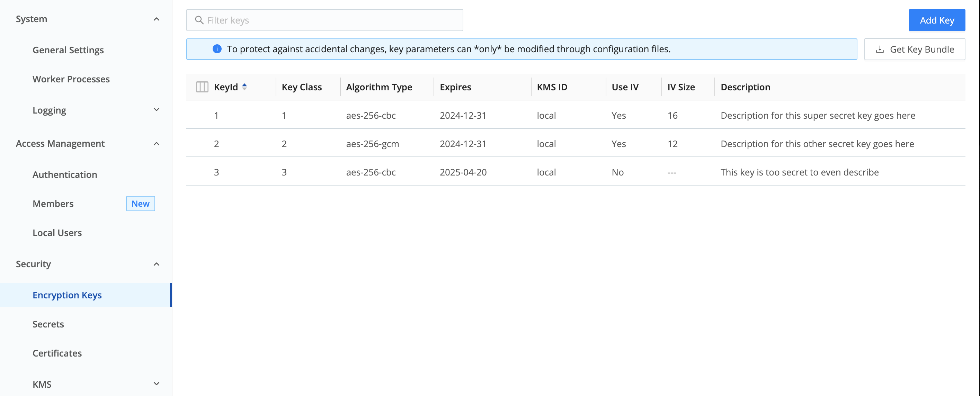Screen dimensions: 980x396
Task: Expand the KMS submenu
Action: point(157,384)
